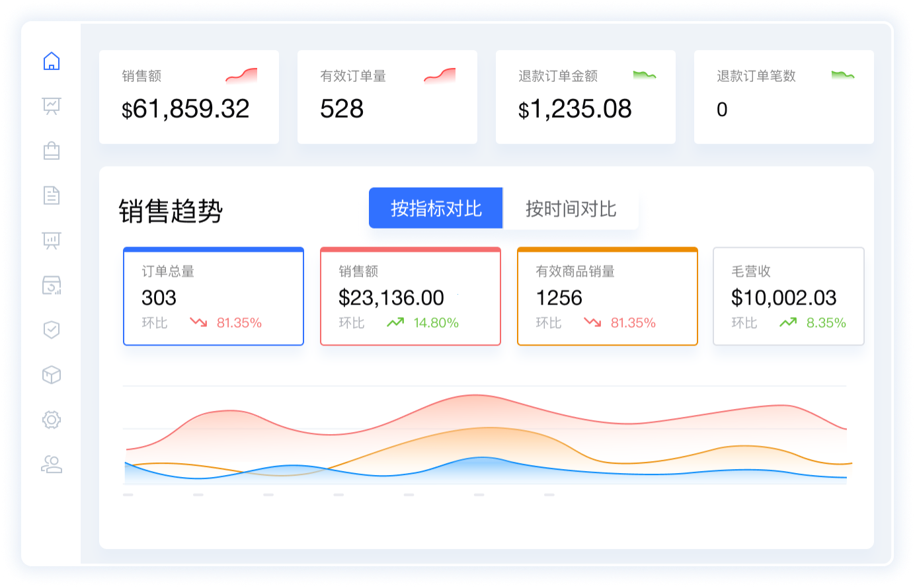Click the shopping bag icon
This screenshot has height=588, width=915.
(52, 151)
